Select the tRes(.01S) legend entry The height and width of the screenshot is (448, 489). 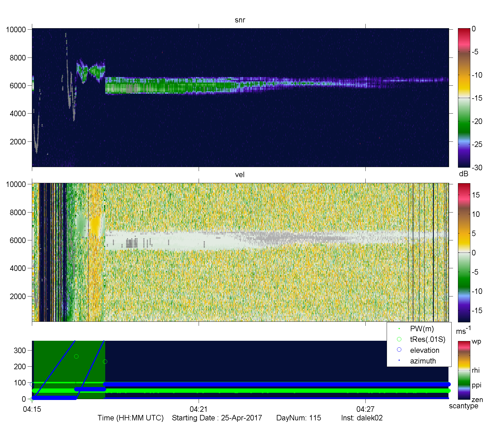tap(422, 339)
